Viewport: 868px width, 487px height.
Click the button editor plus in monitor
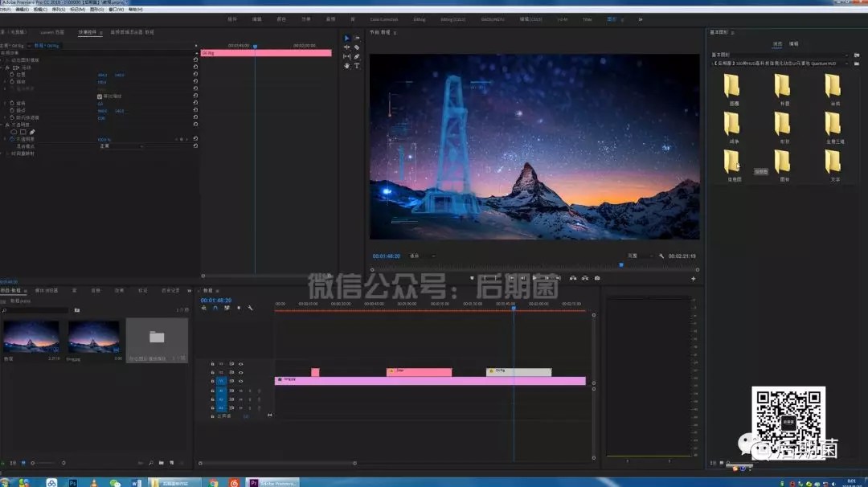[x=694, y=279]
